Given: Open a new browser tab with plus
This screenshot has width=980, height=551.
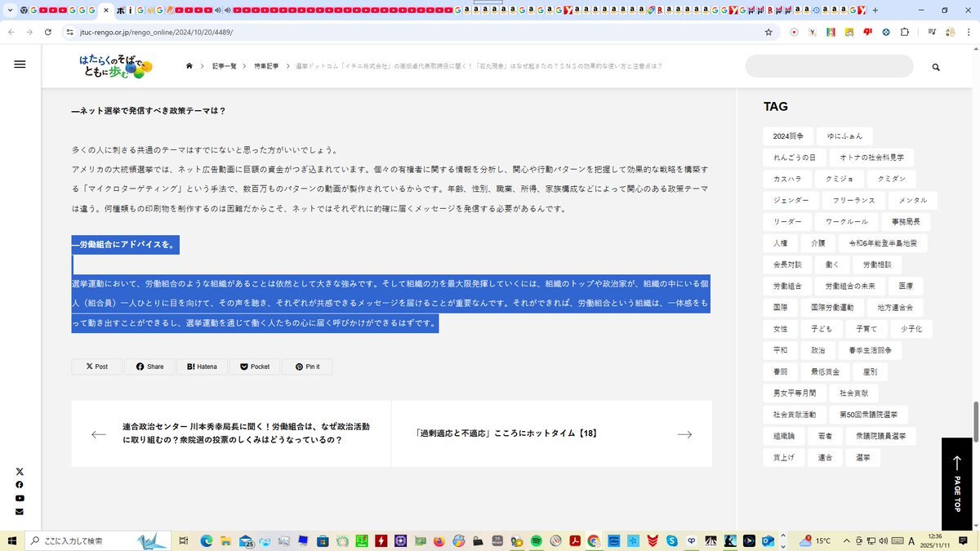Looking at the screenshot, I should click(x=875, y=11).
